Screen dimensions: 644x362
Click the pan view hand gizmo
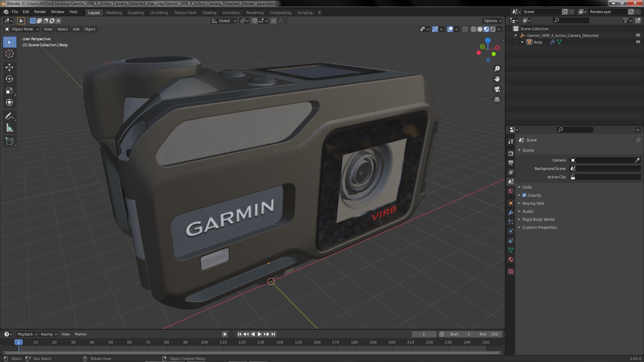[x=497, y=79]
